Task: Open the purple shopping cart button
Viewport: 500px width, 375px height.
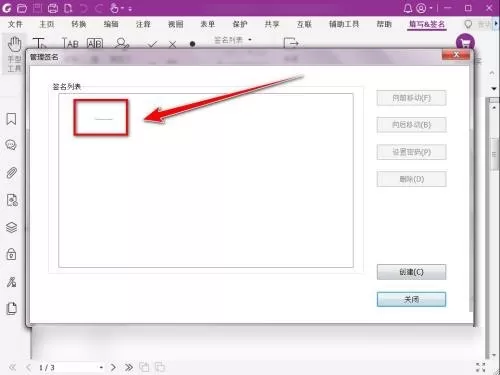Action: (465, 43)
